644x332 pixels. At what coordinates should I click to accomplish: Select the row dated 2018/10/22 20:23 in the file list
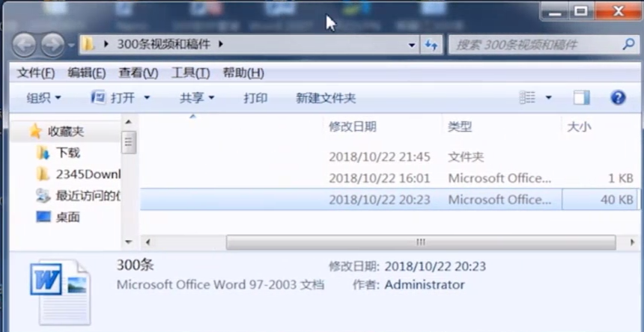click(389, 199)
